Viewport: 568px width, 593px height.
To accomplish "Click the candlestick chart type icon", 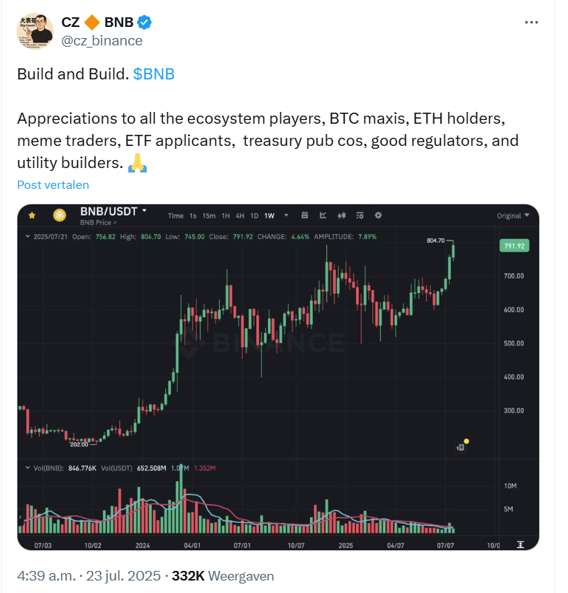I will coord(341,215).
